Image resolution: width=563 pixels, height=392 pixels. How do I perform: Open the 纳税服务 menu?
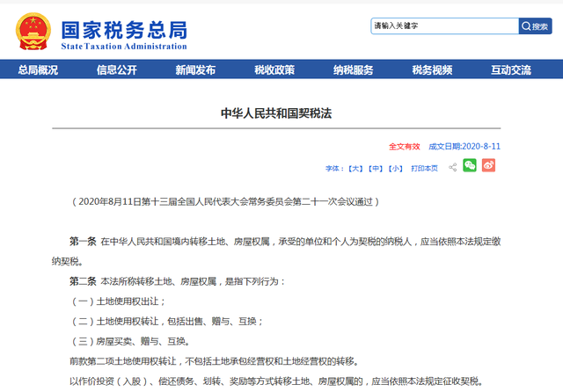354,70
